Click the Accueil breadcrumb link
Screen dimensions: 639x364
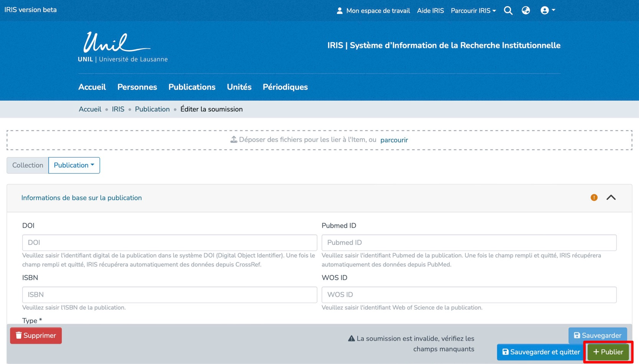(90, 110)
